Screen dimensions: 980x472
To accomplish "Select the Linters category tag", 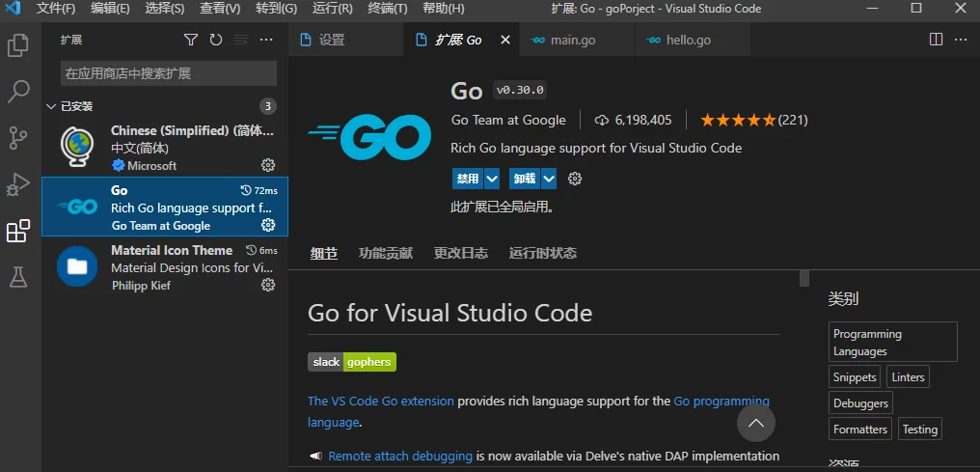I will pos(908,377).
